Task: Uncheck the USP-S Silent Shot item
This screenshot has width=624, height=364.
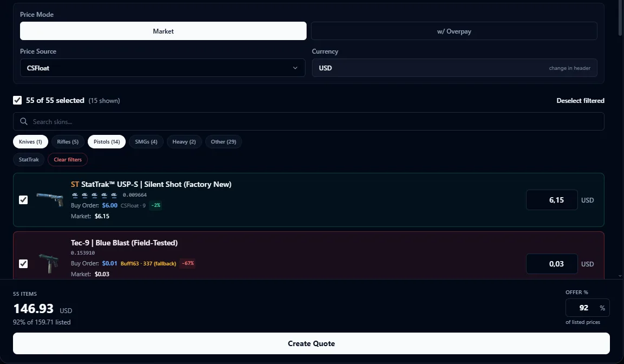Action: (23, 200)
